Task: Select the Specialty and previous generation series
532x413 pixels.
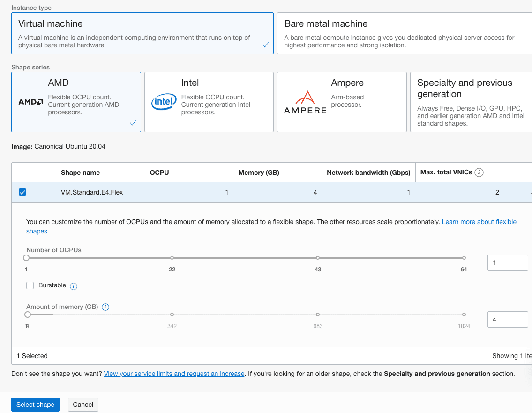Action: (470, 102)
